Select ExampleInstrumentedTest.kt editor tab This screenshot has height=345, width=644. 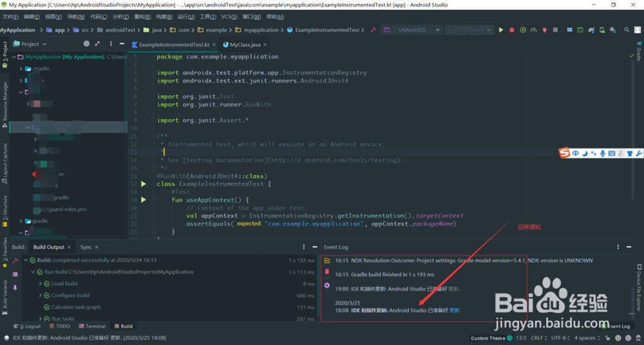(174, 45)
